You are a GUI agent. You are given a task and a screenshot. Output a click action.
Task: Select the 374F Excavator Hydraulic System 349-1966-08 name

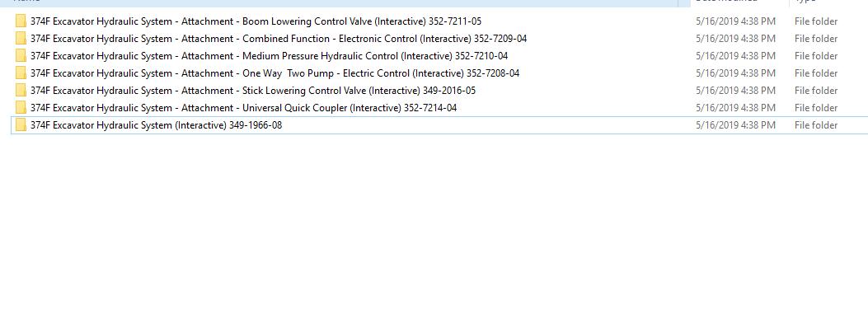[156, 125]
